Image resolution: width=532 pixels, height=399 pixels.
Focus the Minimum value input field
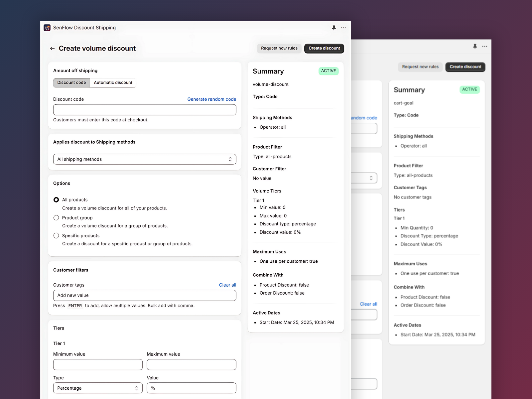click(98, 364)
